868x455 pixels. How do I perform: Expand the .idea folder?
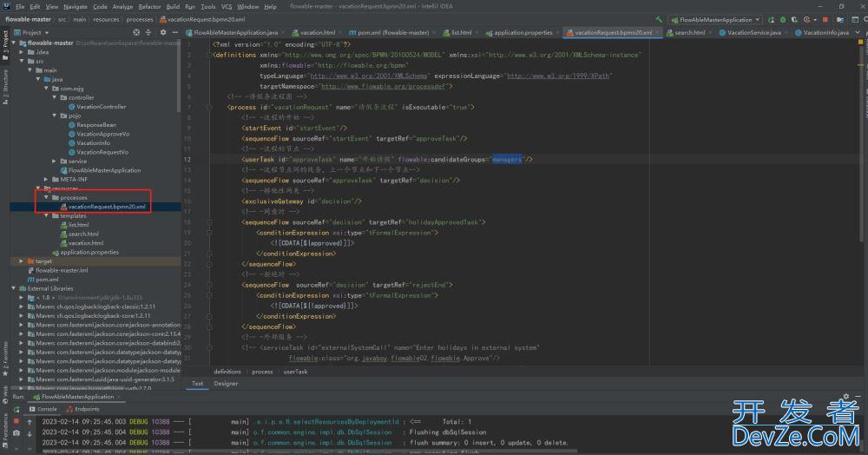[22, 52]
